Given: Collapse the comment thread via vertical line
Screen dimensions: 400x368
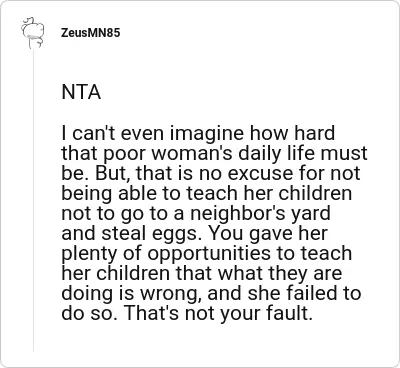Looking at the screenshot, I should [33, 200].
